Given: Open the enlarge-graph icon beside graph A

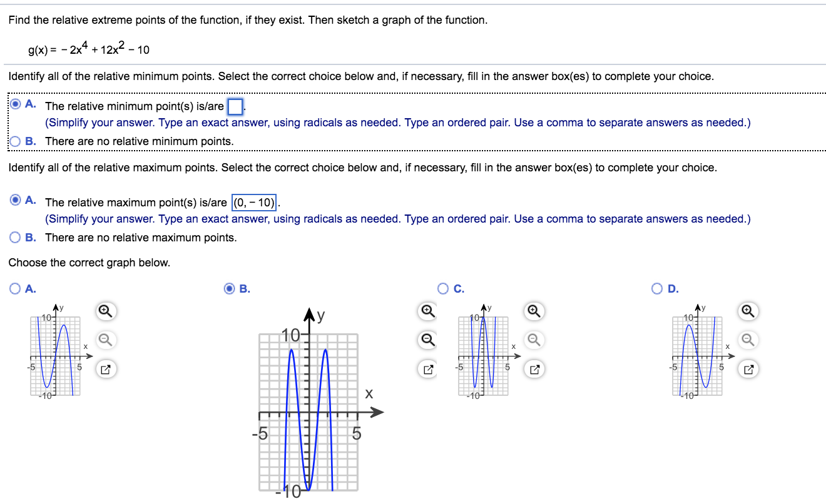Looking at the screenshot, I should [105, 369].
